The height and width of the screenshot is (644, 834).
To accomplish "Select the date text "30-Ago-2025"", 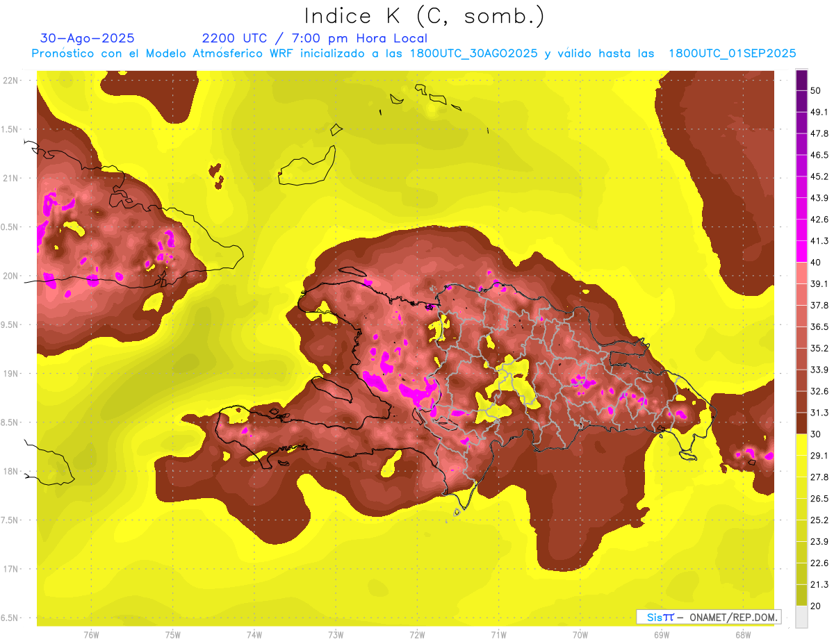I will pos(88,38).
